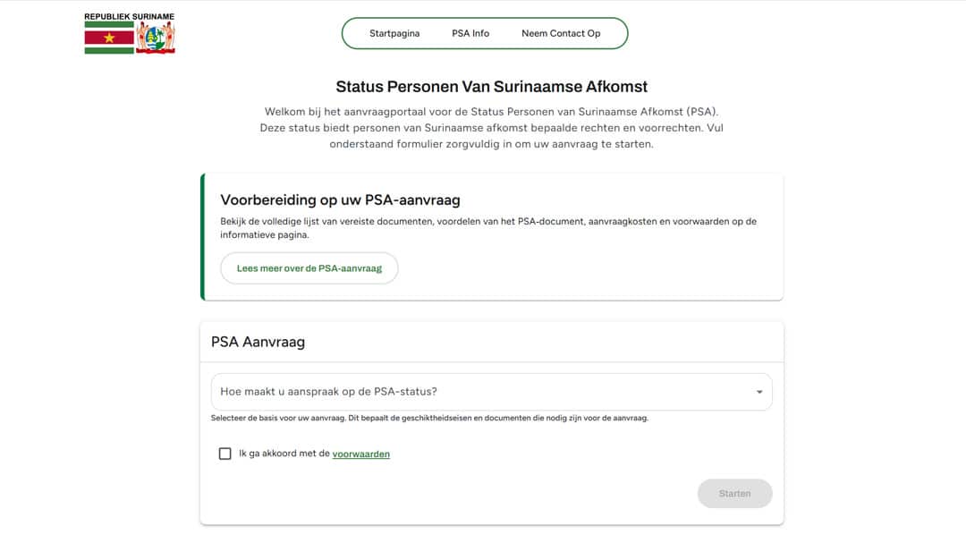Click the green accent bar on info card

tap(202, 237)
